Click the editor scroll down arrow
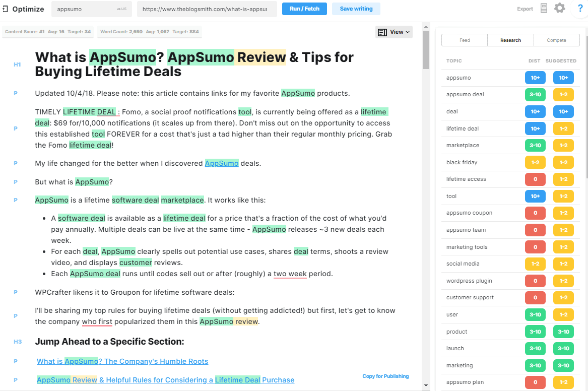The image size is (588, 391). pyautogui.click(x=426, y=385)
